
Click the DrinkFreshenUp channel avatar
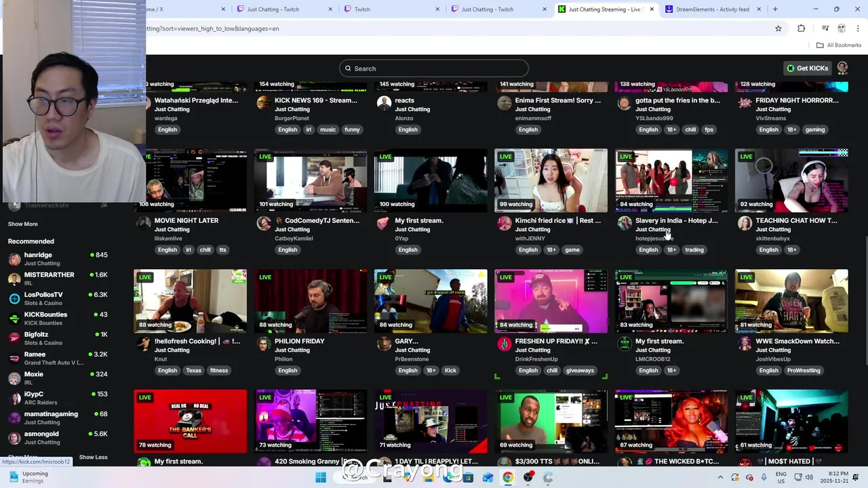click(x=504, y=344)
